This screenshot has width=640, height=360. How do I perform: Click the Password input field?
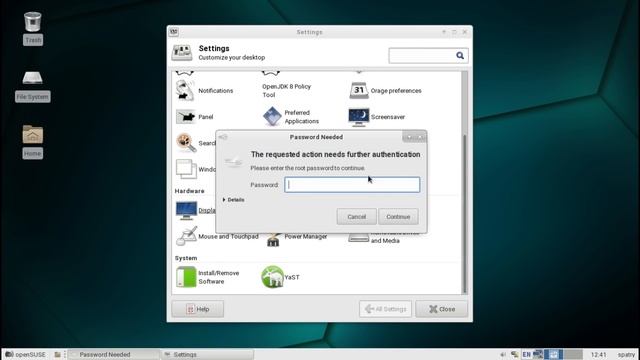coord(352,184)
